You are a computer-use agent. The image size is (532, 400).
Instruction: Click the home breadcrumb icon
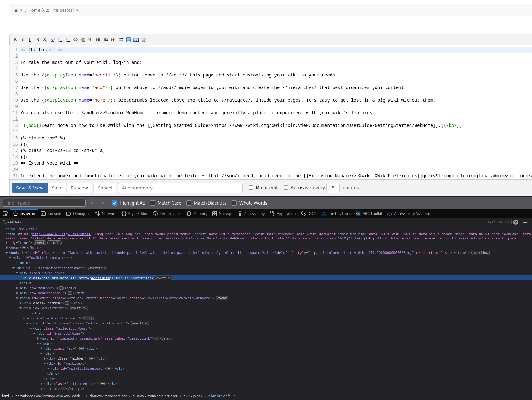point(16,10)
